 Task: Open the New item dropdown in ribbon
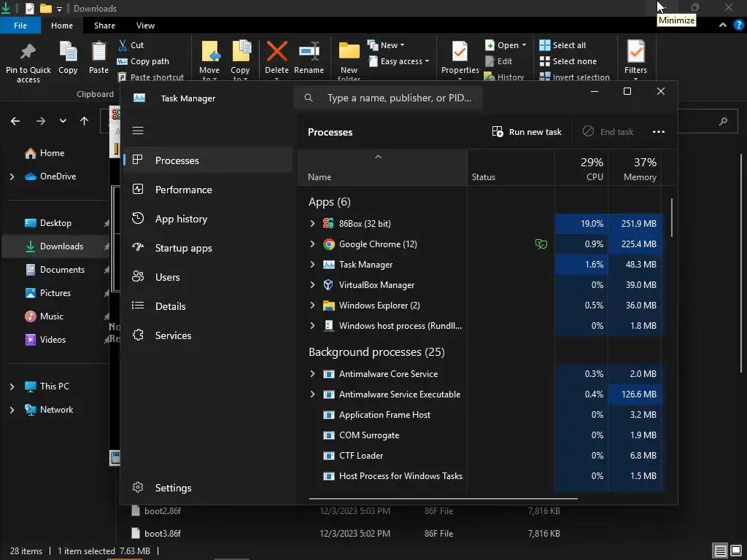click(386, 45)
